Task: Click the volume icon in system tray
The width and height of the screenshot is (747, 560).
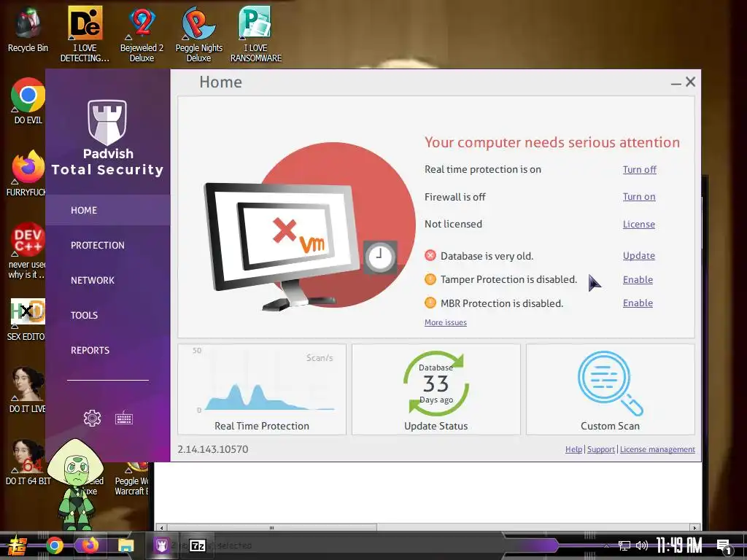Action: click(x=641, y=545)
